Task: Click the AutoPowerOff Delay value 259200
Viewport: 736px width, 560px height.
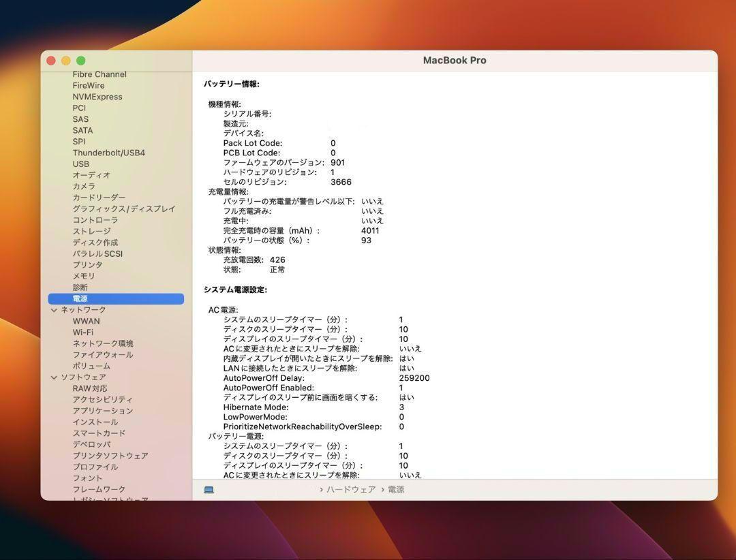Action: point(414,378)
